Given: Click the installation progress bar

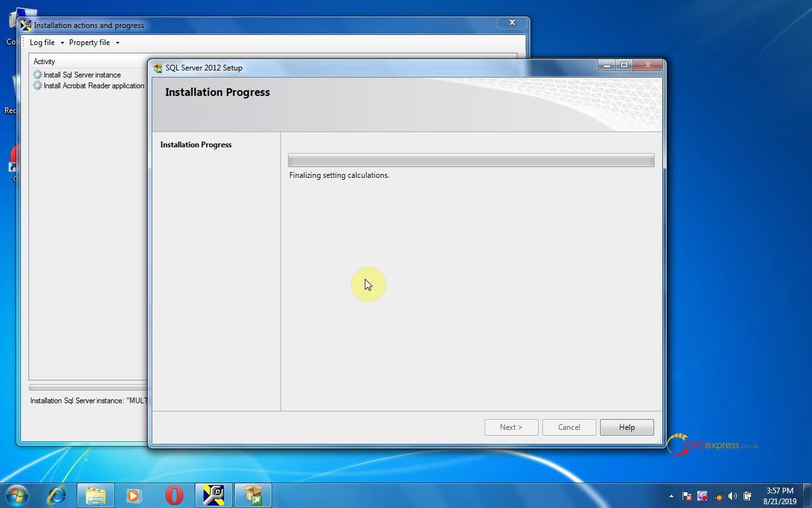Looking at the screenshot, I should click(x=471, y=161).
